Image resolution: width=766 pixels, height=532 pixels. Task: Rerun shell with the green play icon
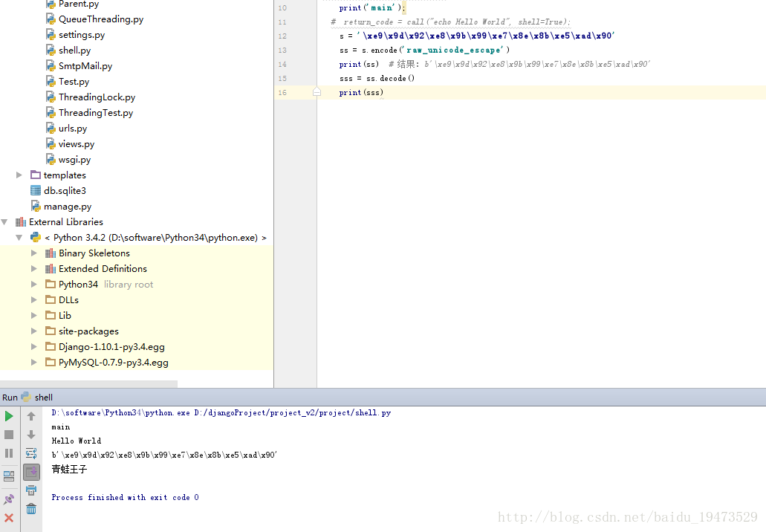[9, 416]
